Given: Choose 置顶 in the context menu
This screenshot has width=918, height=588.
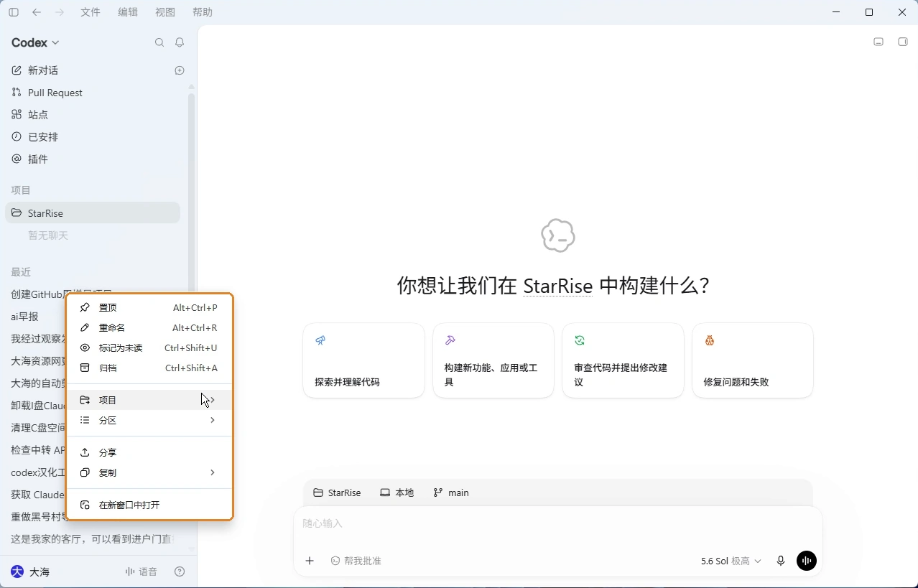Looking at the screenshot, I should (149, 307).
